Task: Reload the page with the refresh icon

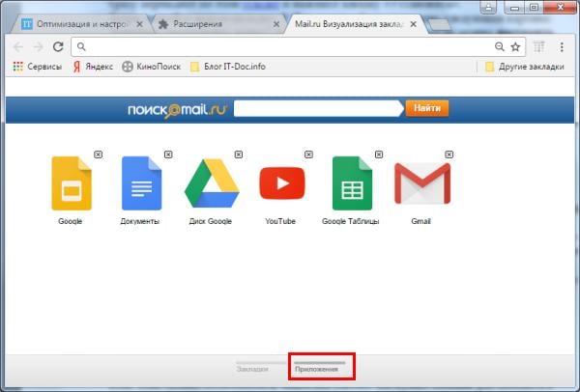Action: 58,46
